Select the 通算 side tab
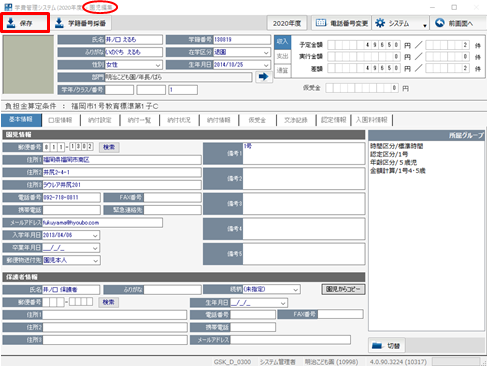The image size is (487, 366). pyautogui.click(x=282, y=71)
